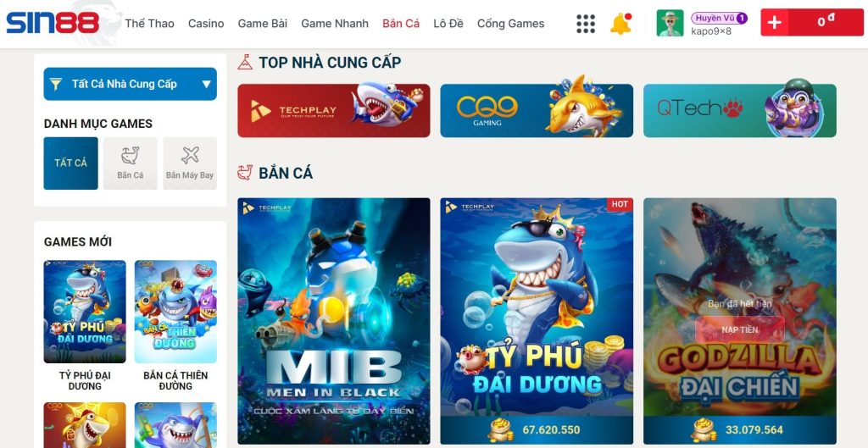Open the Cổng Games menu

coord(510,23)
